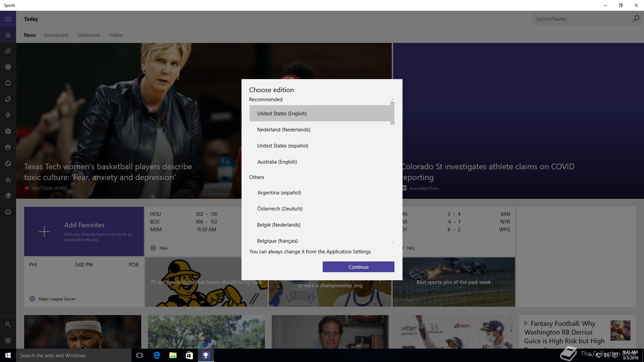Open Colorado St COVID reporting headline
This screenshot has height=362, width=644.
tap(488, 172)
